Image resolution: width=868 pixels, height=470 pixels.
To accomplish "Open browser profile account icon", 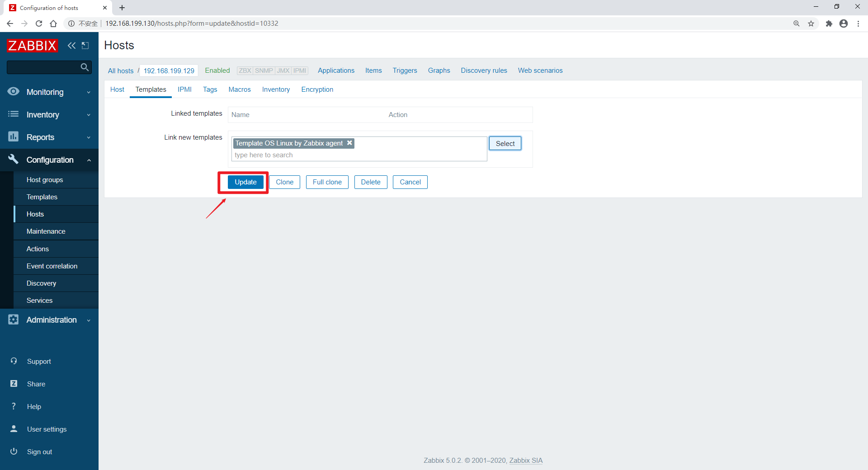I will pyautogui.click(x=844, y=23).
